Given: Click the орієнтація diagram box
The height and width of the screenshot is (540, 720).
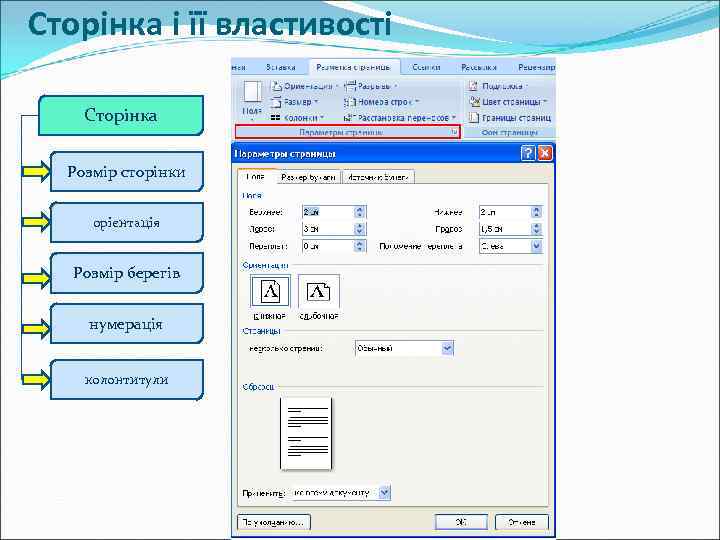Looking at the screenshot, I should pos(126,223).
